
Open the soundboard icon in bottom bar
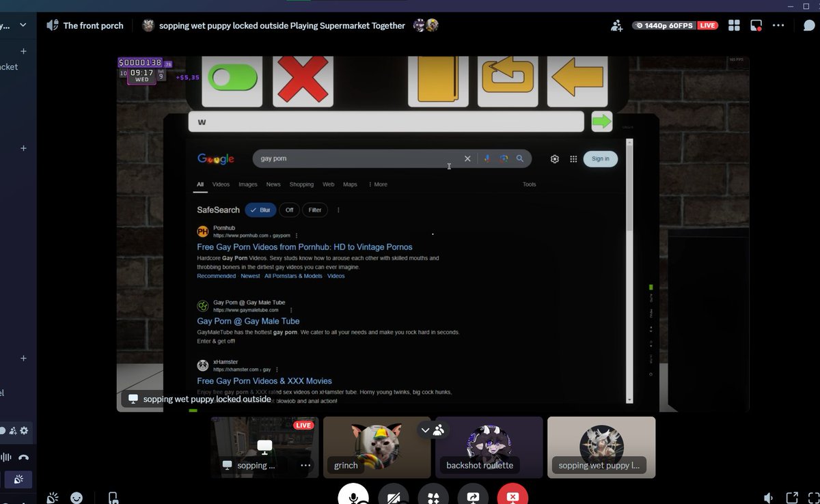coord(52,499)
